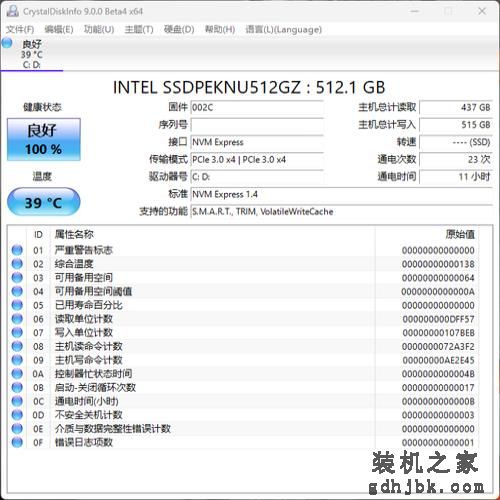Click the power-on count value 23 次
Image resolution: width=500 pixels, height=500 pixels.
click(x=456, y=160)
